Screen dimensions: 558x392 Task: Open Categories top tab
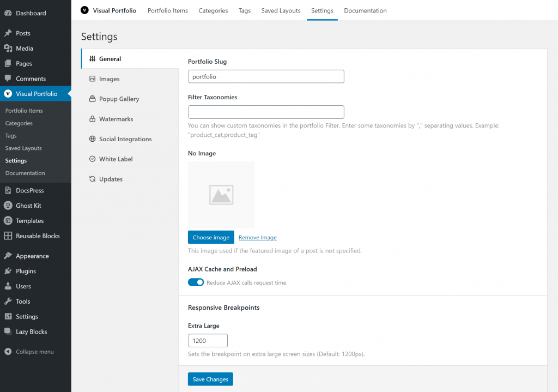213,10
